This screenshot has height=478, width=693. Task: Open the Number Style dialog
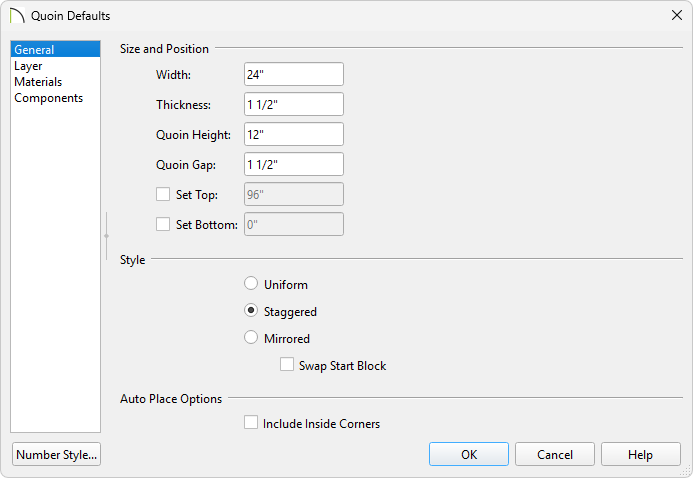pyautogui.click(x=57, y=454)
